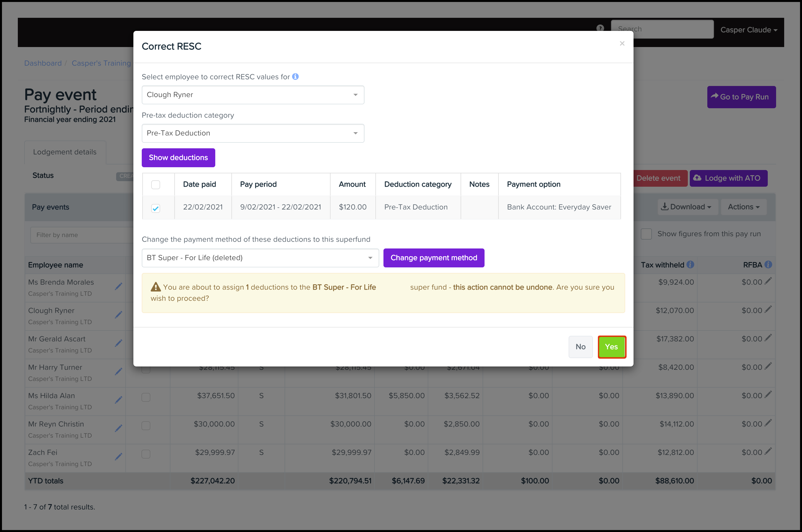Click pencil icon next to Clough Ryner

(x=118, y=315)
